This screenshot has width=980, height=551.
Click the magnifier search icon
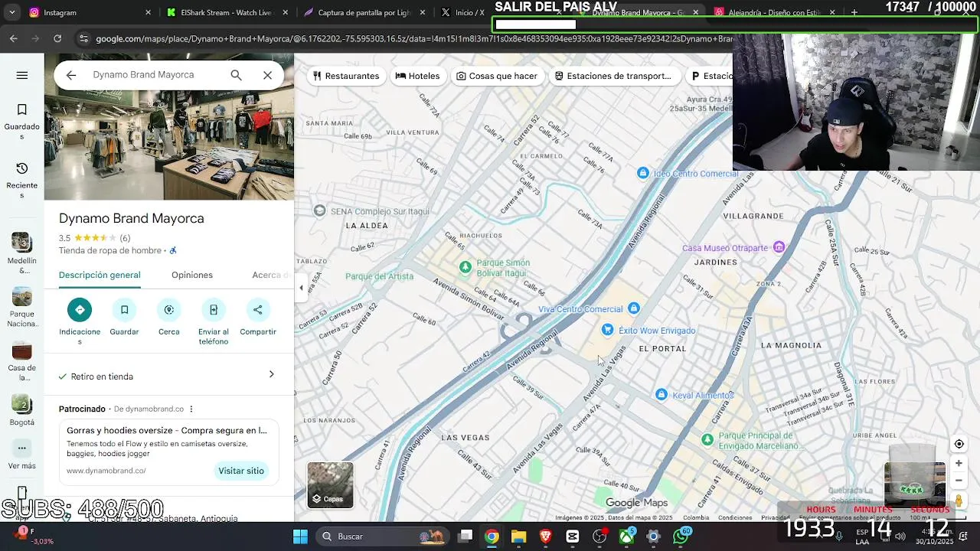tap(236, 75)
